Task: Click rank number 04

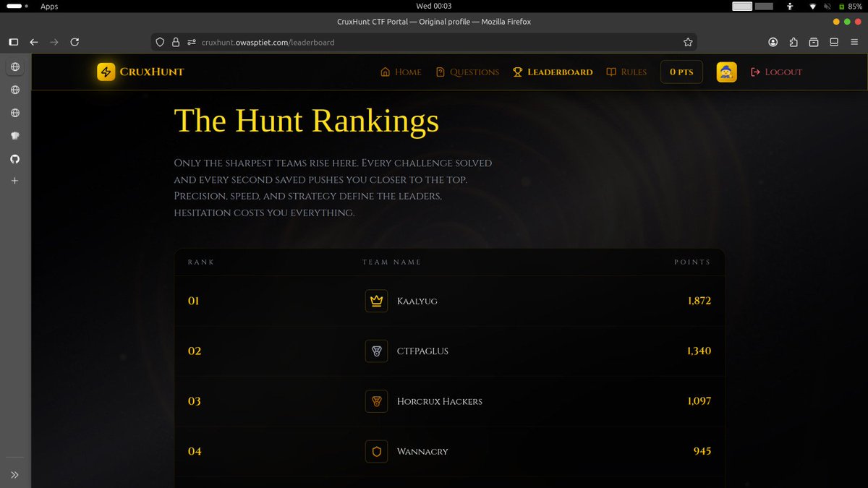Action: [x=194, y=451]
